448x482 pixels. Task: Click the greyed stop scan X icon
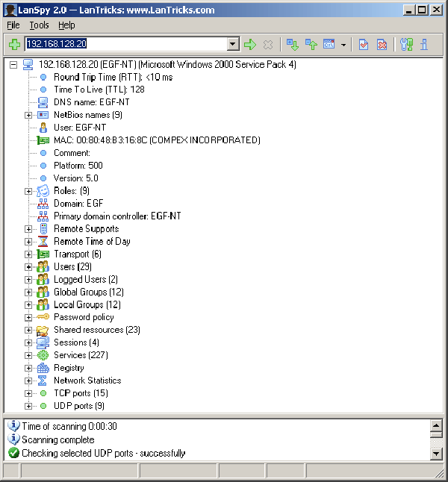click(x=268, y=45)
